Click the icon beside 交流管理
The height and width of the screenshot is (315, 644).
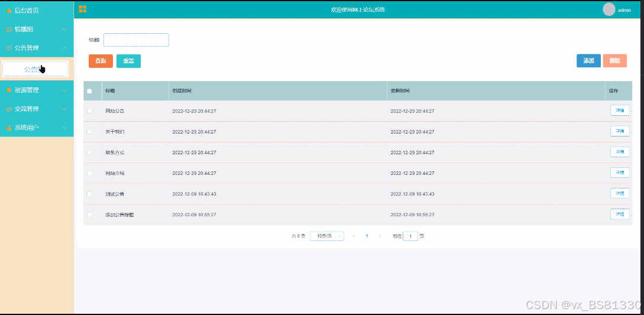coord(9,109)
